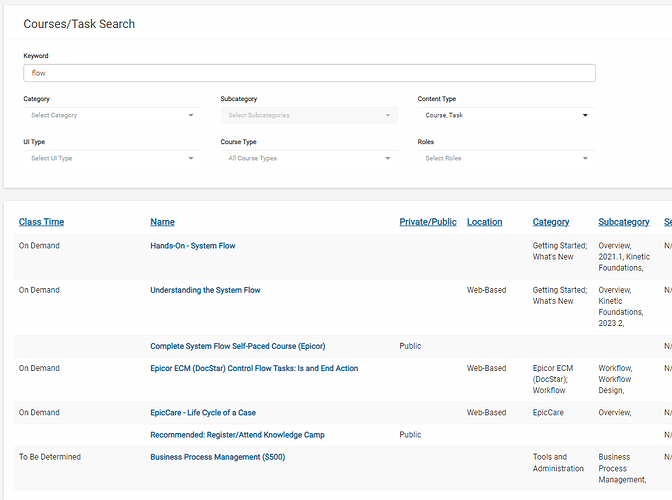Image resolution: width=672 pixels, height=500 pixels.
Task: Click Getting Started category in Hands-On row
Action: [560, 251]
